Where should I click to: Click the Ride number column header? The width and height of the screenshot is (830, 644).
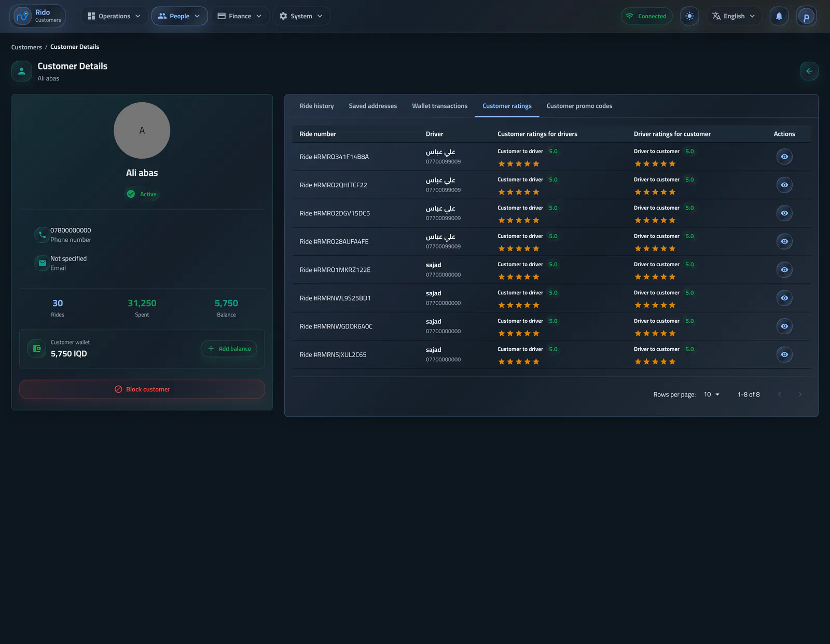(317, 134)
